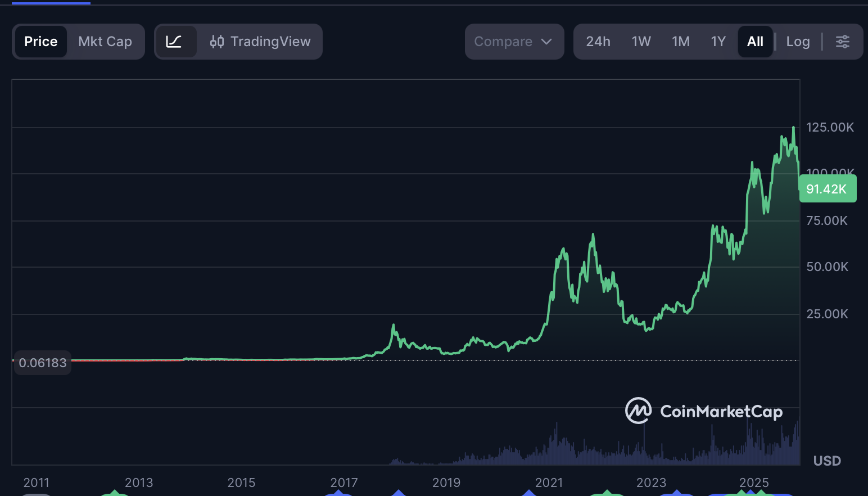Switch to the 1Y time range

point(718,41)
